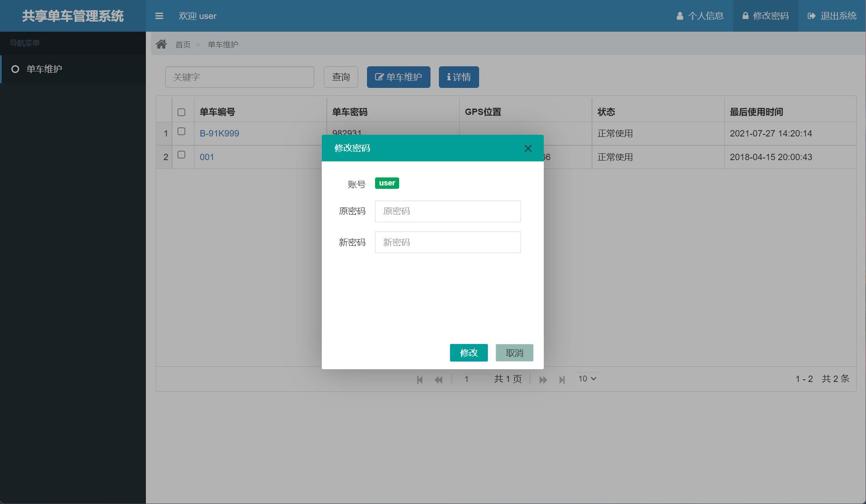Toggle the select-all checkbox in table header
The width and height of the screenshot is (866, 504).
click(182, 112)
